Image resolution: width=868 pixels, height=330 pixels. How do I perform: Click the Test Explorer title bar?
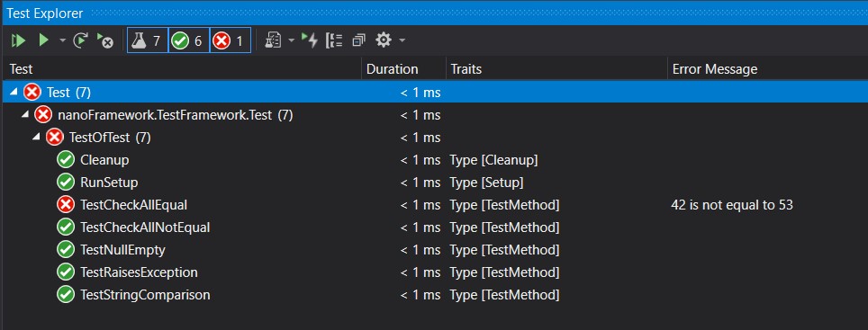pyautogui.click(x=434, y=13)
